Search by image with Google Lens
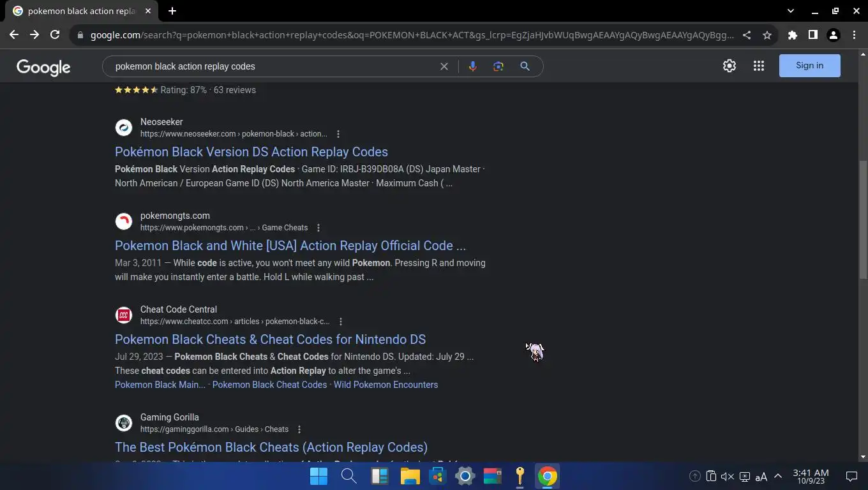The width and height of the screenshot is (868, 490). 498,66
